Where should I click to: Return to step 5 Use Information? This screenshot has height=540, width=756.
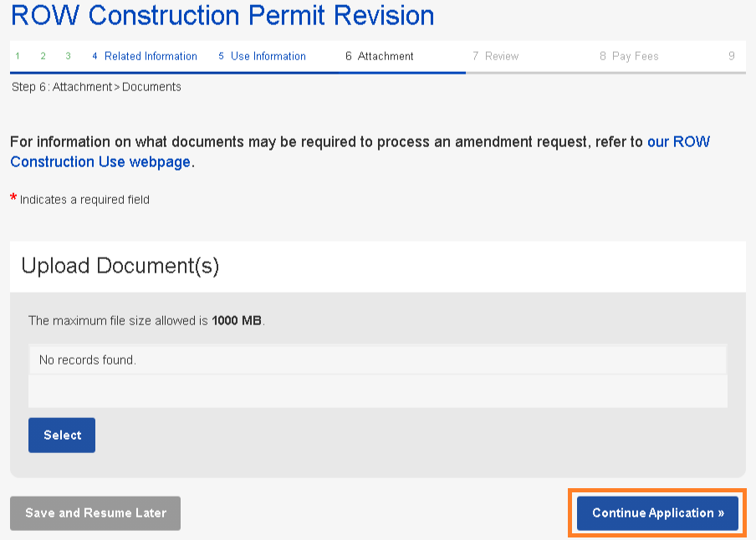tap(262, 56)
